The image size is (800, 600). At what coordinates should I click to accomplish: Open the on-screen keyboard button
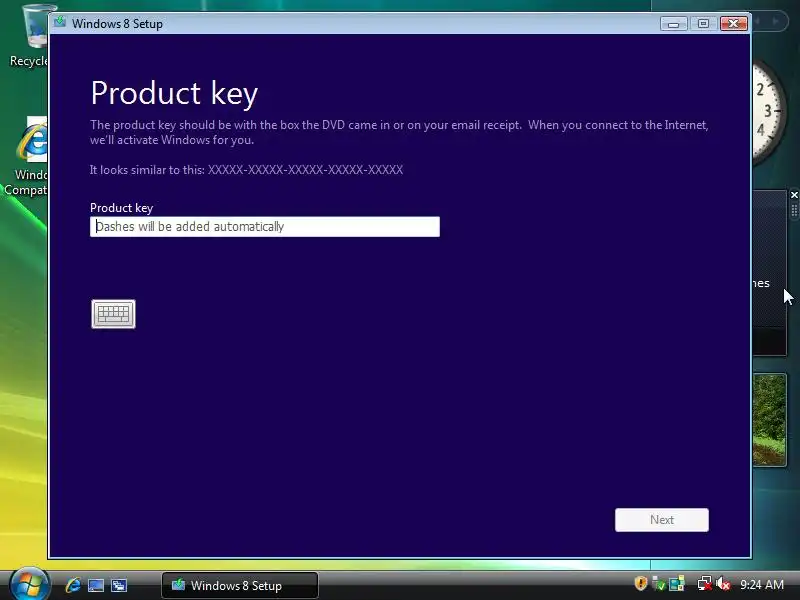click(x=113, y=314)
